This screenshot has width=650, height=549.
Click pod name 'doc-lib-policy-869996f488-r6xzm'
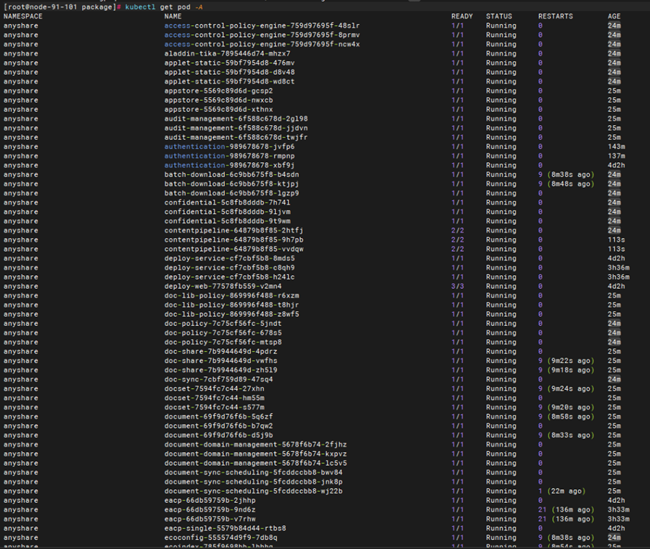231,296
